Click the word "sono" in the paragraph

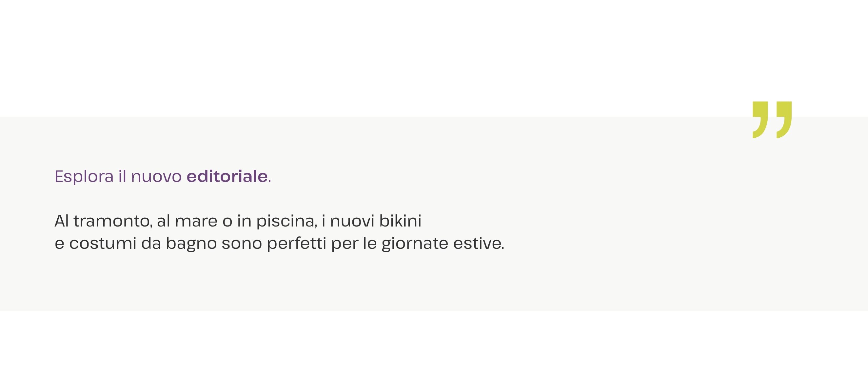[242, 244]
